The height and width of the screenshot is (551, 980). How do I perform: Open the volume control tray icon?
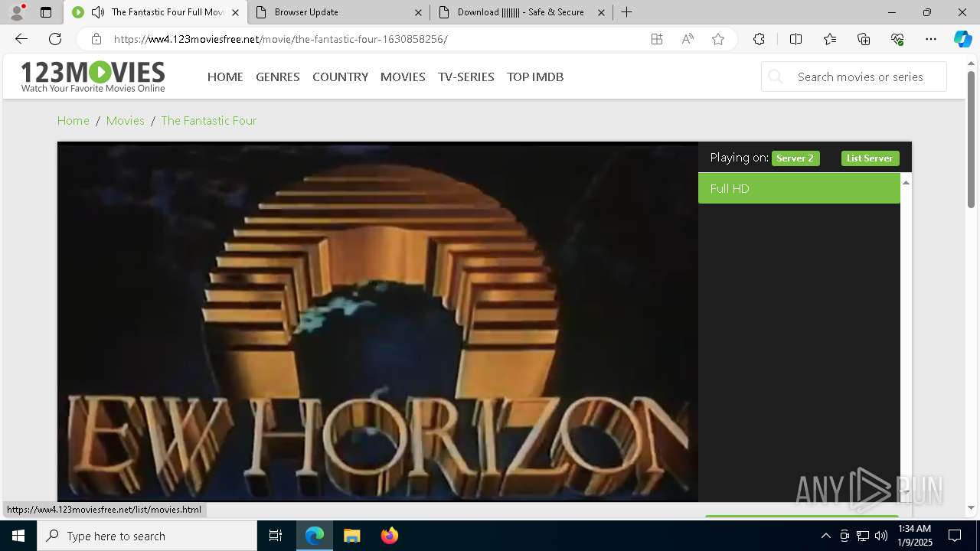coord(881,536)
